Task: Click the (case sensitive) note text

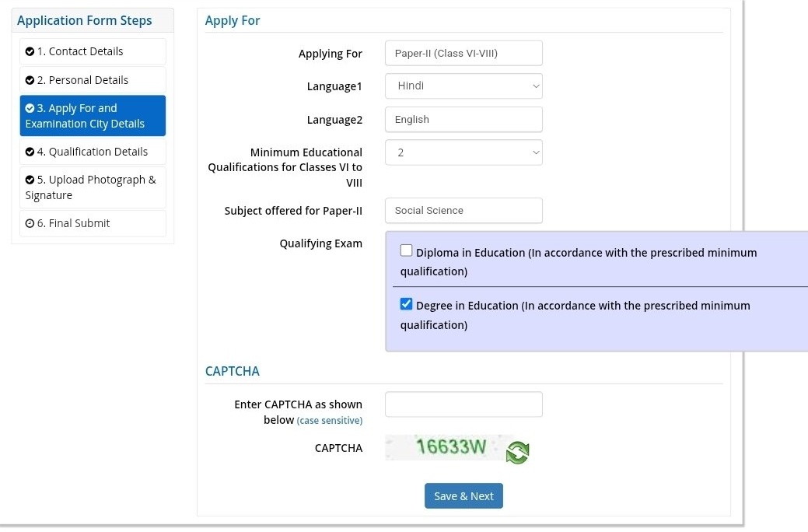Action: point(330,421)
